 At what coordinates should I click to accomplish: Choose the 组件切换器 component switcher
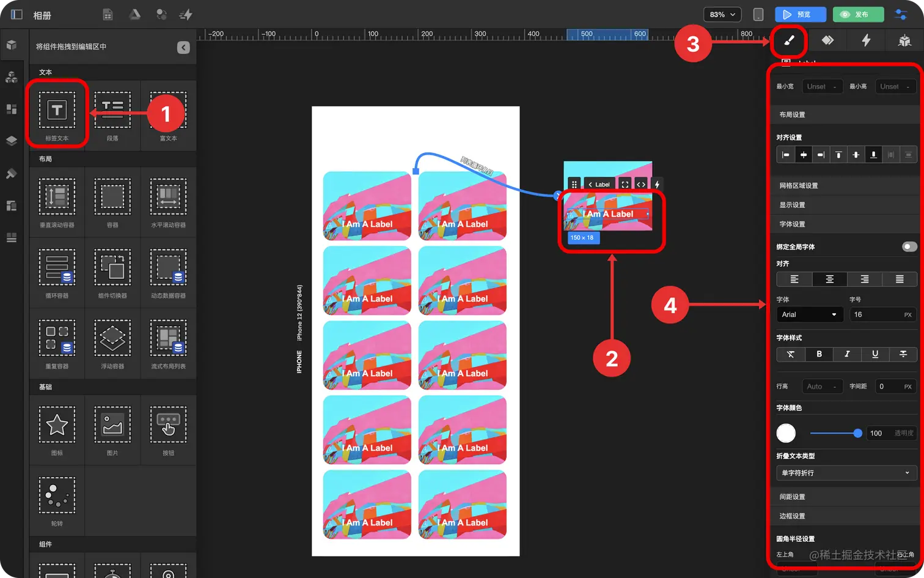tap(112, 273)
